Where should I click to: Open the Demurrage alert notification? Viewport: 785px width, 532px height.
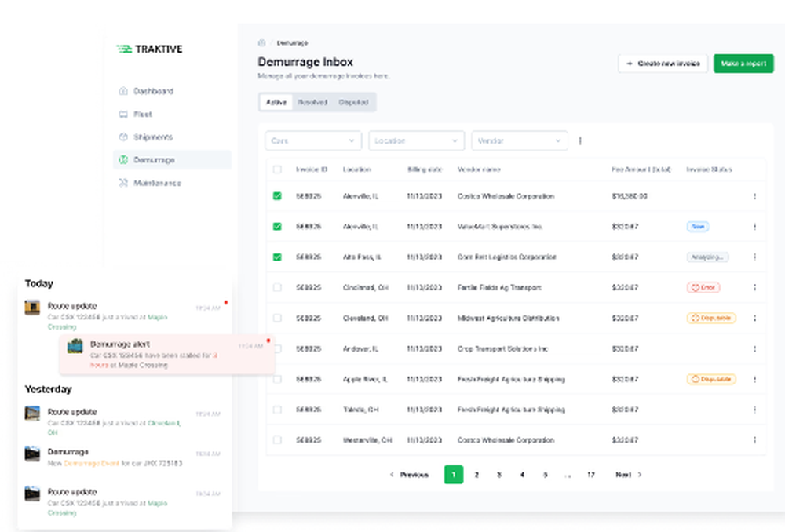pyautogui.click(x=166, y=355)
